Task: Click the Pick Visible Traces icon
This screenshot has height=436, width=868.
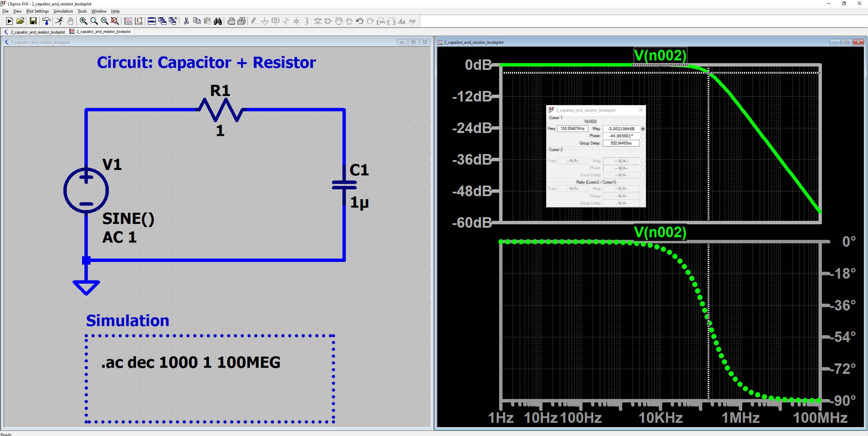Action: pyautogui.click(x=128, y=21)
